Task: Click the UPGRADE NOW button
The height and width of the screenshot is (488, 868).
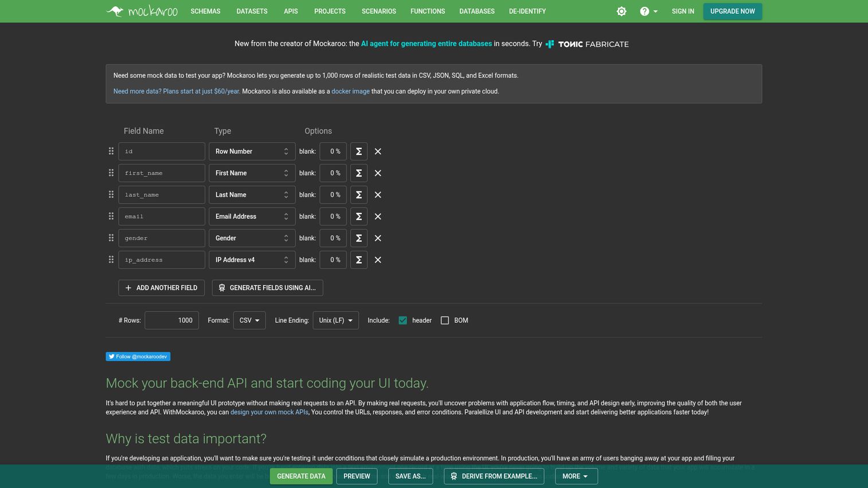Action: (x=733, y=11)
